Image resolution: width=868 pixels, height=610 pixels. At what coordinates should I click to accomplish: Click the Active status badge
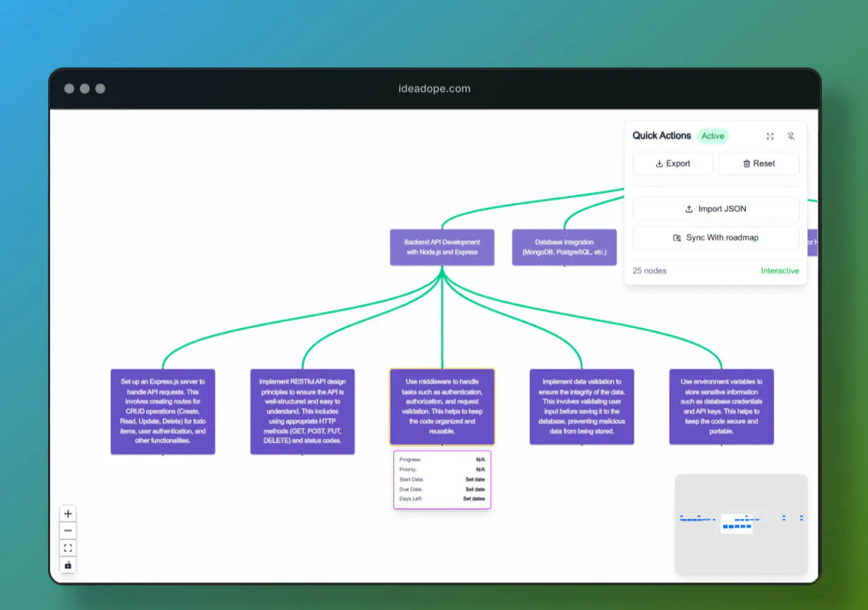click(713, 136)
